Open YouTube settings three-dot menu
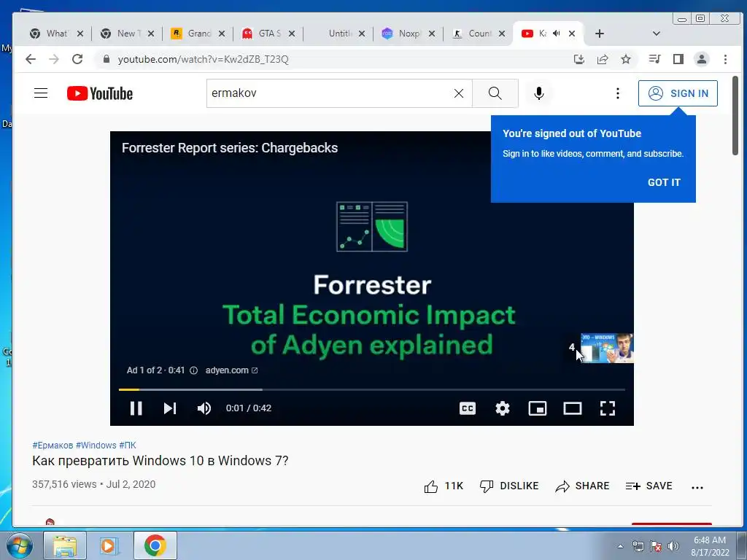The image size is (747, 560). (617, 93)
